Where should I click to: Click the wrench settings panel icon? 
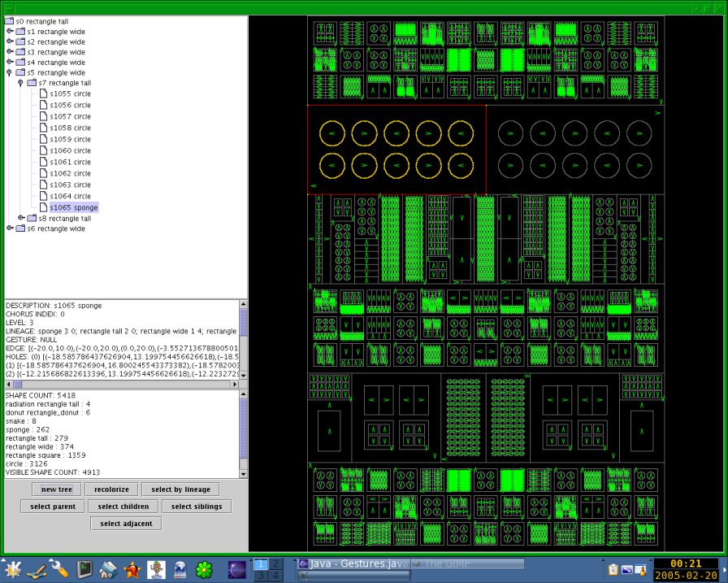(60, 569)
